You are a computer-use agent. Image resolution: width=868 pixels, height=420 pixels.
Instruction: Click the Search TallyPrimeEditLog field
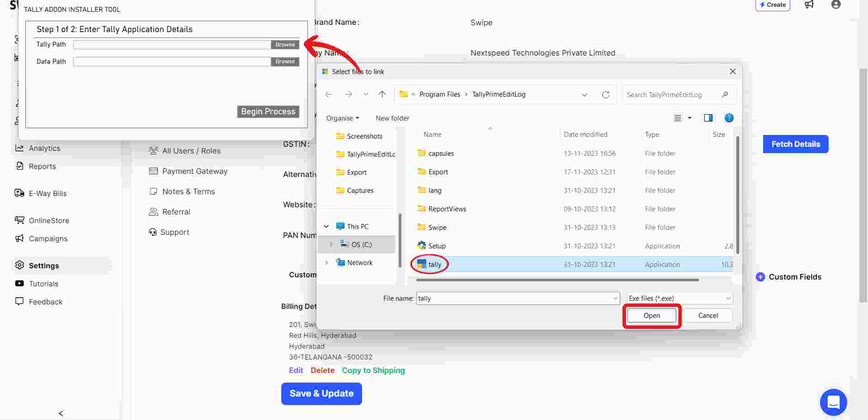coord(678,95)
